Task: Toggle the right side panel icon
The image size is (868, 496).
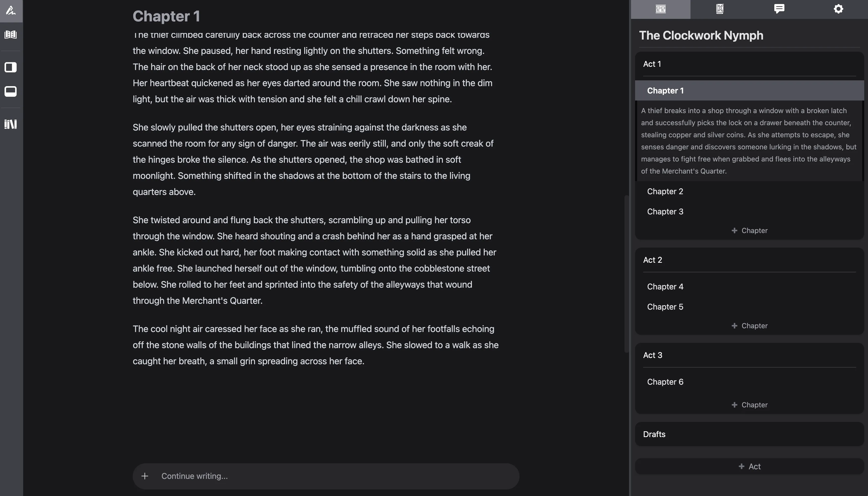Action: [11, 67]
